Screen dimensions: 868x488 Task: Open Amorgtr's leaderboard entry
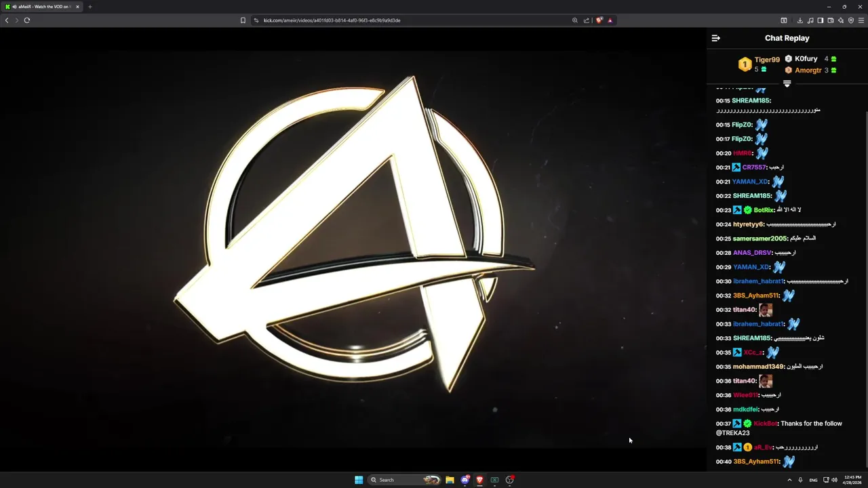(x=808, y=70)
